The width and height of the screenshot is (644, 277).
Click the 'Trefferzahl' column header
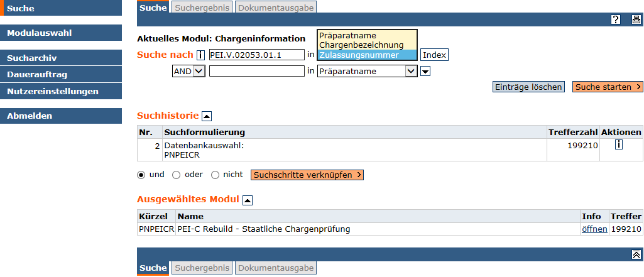[x=573, y=132]
